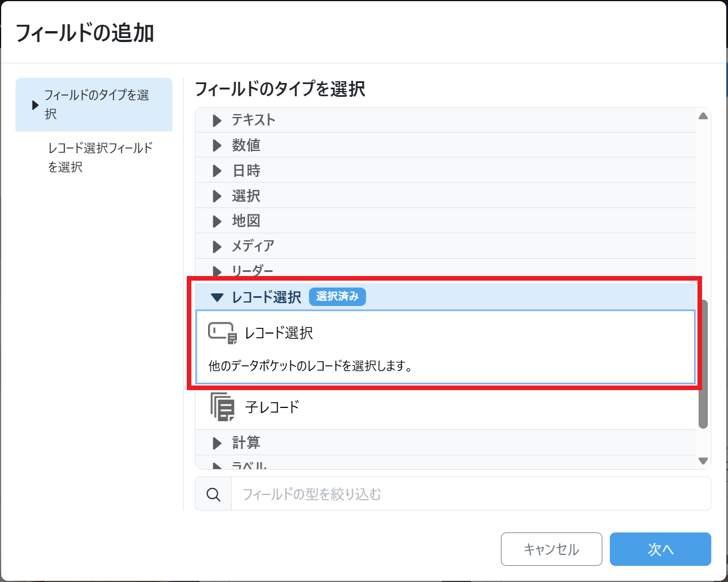
Task: Click the 次へ button
Action: [x=660, y=549]
